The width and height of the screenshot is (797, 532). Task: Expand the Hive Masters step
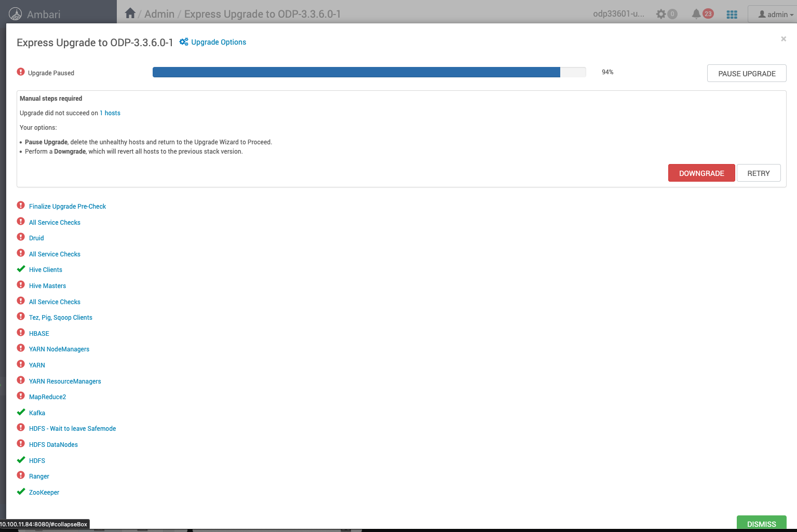(47, 286)
